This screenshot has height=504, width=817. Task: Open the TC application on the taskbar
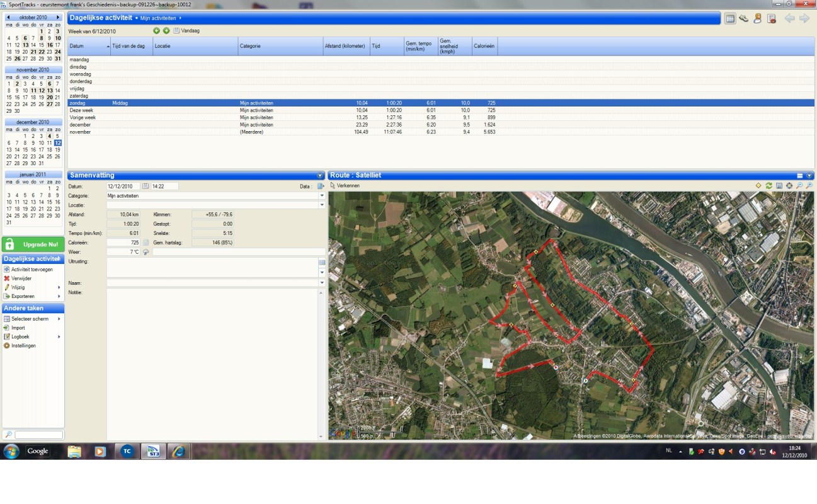click(127, 451)
